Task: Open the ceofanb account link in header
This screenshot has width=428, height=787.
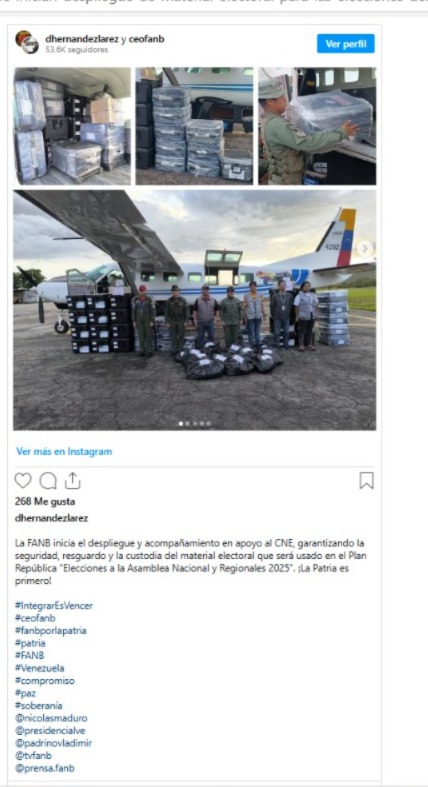Action: [147, 39]
